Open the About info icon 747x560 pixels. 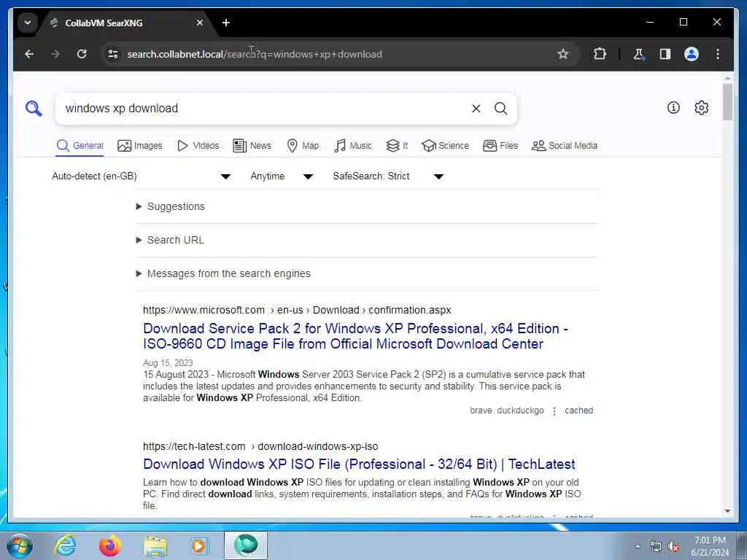coord(673,108)
